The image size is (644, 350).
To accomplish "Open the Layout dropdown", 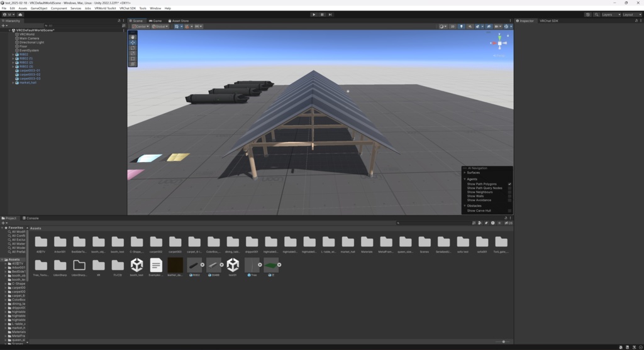I will [x=631, y=14].
